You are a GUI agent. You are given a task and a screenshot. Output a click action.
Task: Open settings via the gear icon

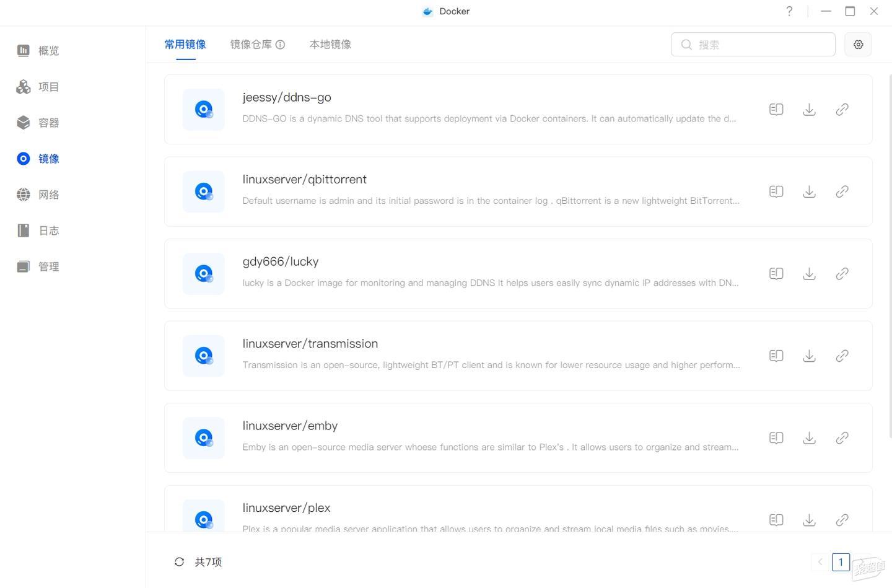pyautogui.click(x=858, y=45)
